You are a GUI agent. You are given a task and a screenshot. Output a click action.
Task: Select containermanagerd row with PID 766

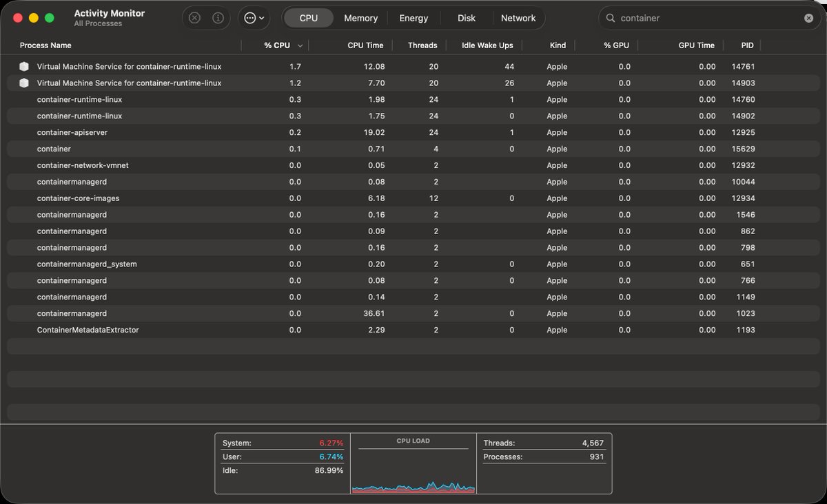413,281
